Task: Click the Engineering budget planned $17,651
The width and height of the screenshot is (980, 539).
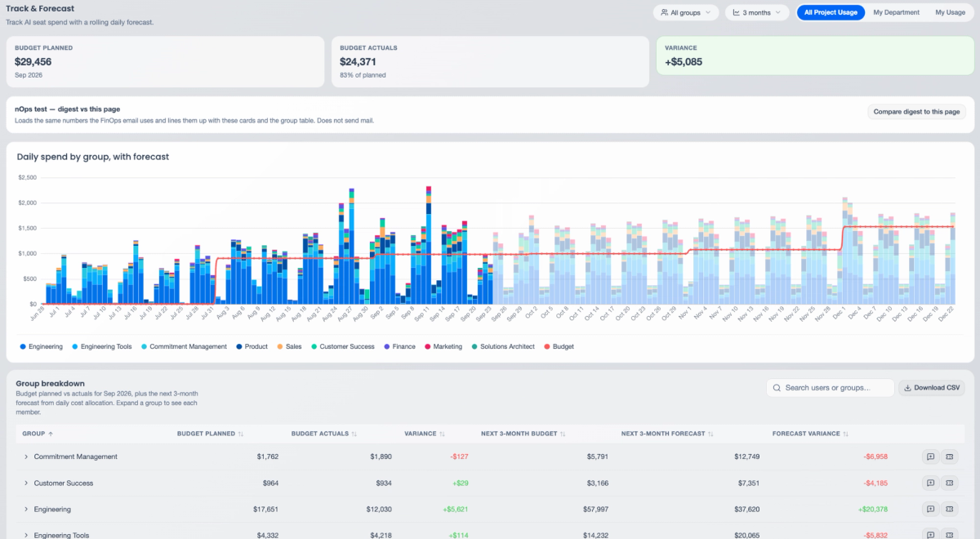Action: click(265, 509)
